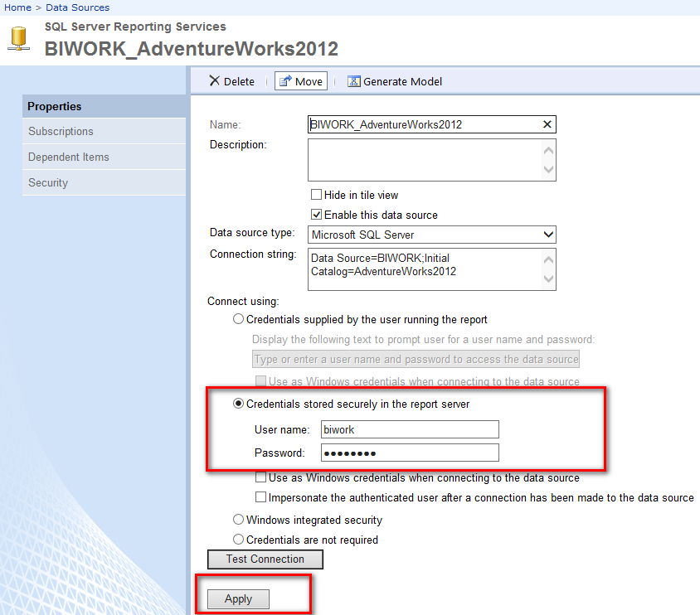The height and width of the screenshot is (615, 700).
Task: Click the Test Connection button
Action: coord(265,559)
